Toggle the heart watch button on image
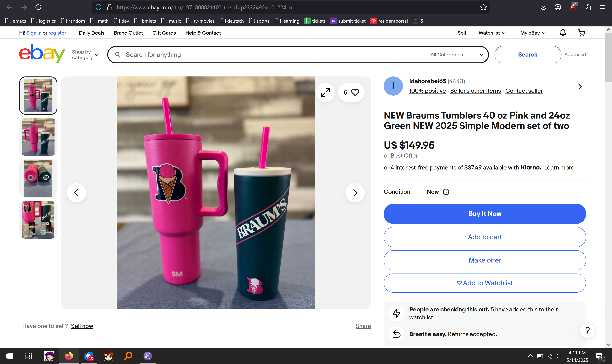 (x=351, y=92)
